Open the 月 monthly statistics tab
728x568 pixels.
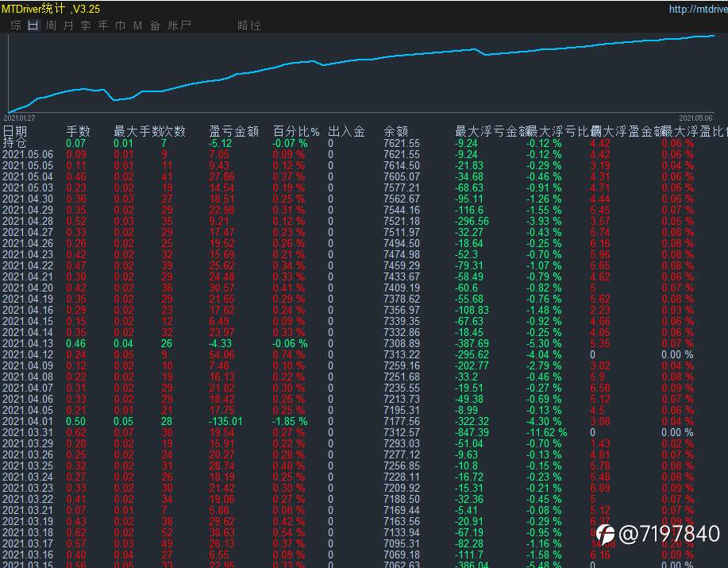[x=67, y=25]
